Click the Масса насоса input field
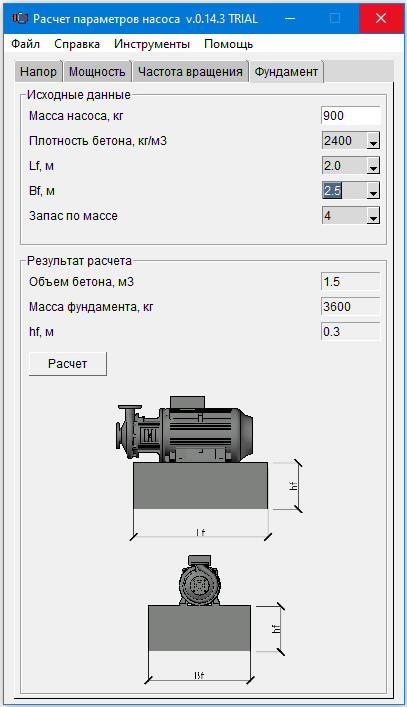Image resolution: width=407 pixels, height=707 pixels. 351,116
